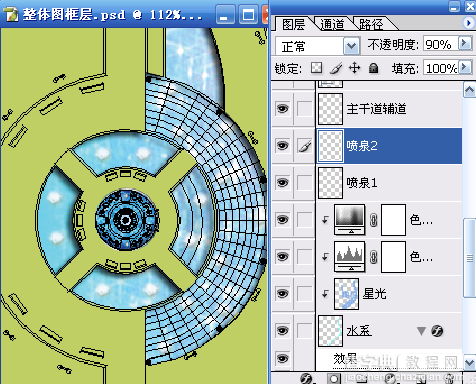Click the 星光 layer thumbnail
Image resolution: width=476 pixels, height=384 pixels.
pos(347,294)
